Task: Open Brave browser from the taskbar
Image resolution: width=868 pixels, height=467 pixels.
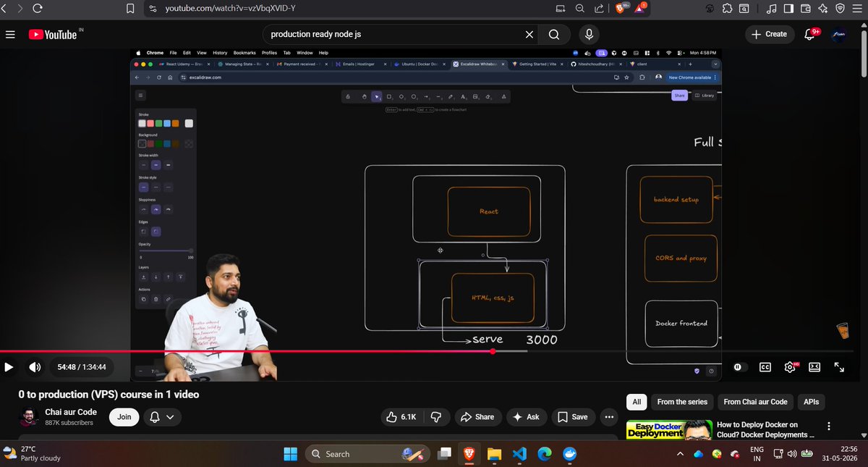Action: 469,454
